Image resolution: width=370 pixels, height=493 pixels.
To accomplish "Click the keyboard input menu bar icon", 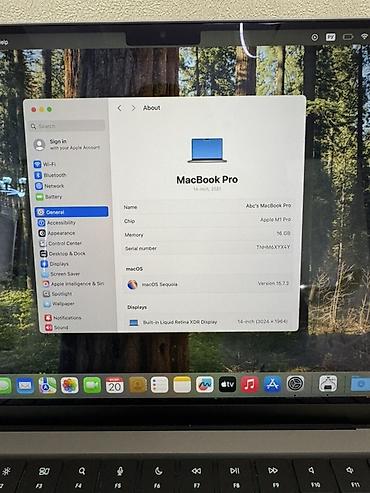I will (331, 37).
